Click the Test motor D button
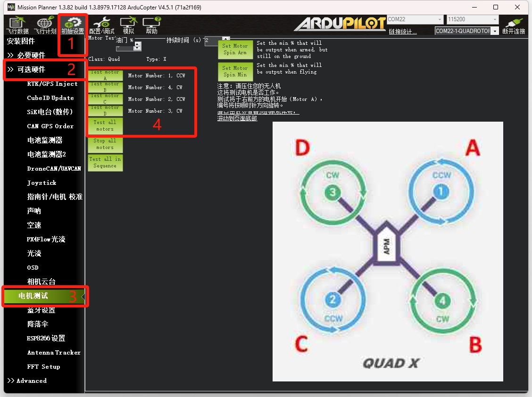 [x=105, y=111]
